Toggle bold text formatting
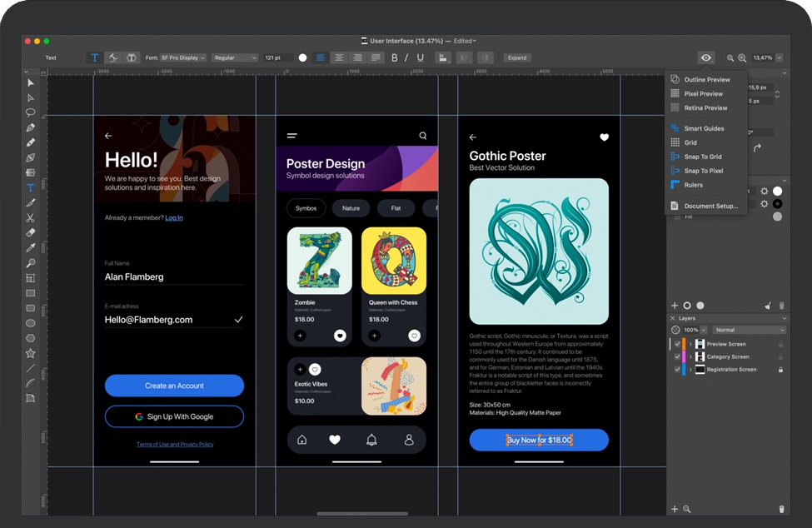This screenshot has height=528, width=812. click(395, 58)
